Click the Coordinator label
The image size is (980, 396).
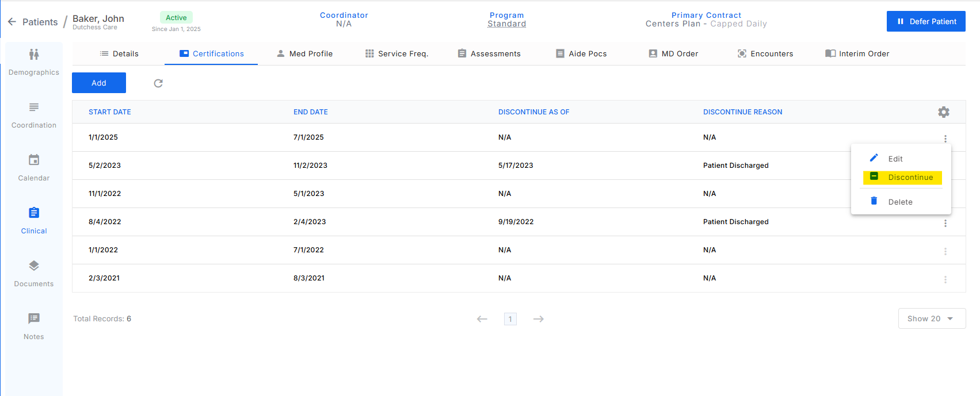344,16
